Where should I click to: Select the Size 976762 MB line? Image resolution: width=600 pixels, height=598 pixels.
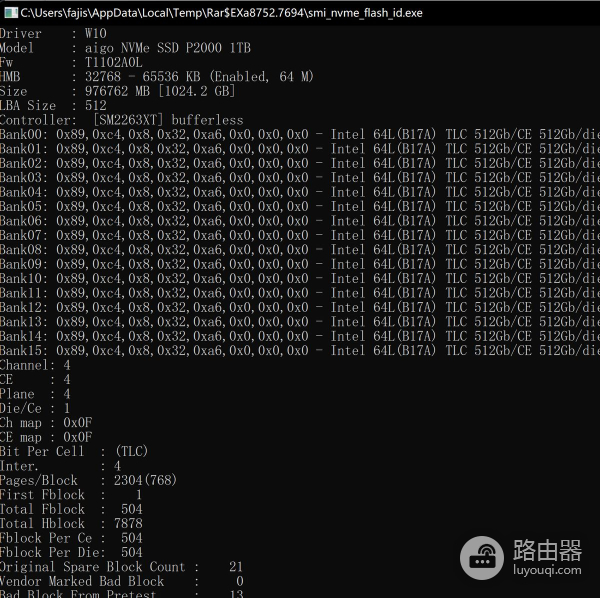pos(117,91)
